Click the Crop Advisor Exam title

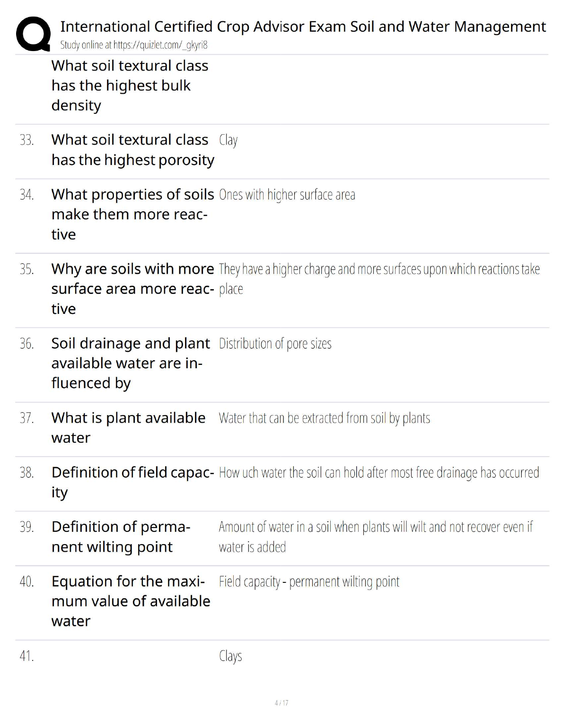[x=303, y=26]
